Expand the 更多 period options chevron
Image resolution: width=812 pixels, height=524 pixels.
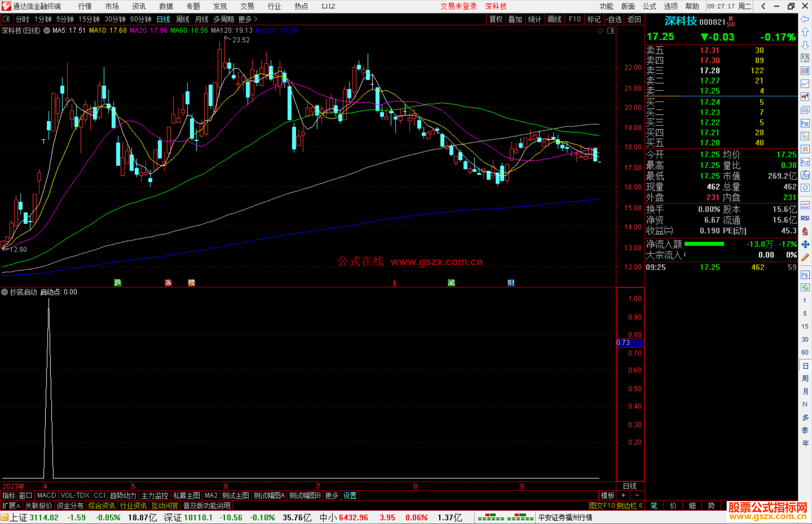coord(256,19)
